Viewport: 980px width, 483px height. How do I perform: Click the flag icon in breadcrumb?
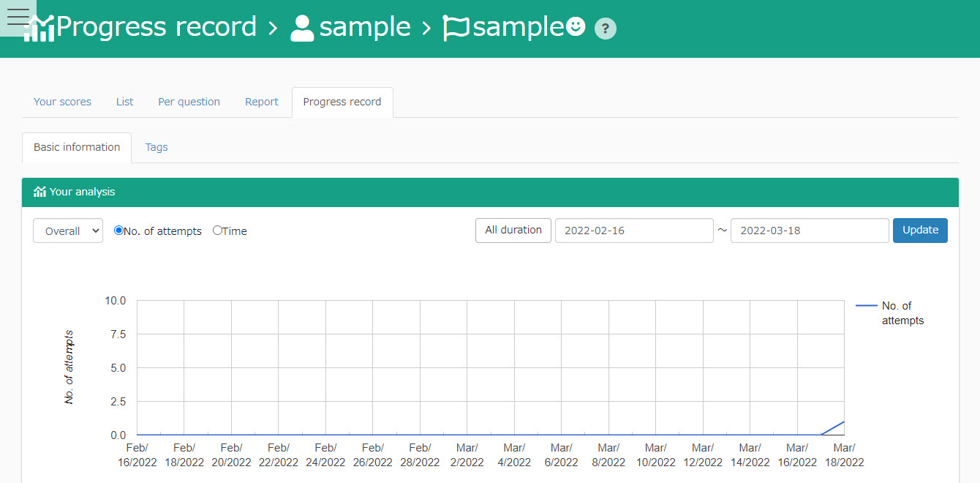coord(456,29)
